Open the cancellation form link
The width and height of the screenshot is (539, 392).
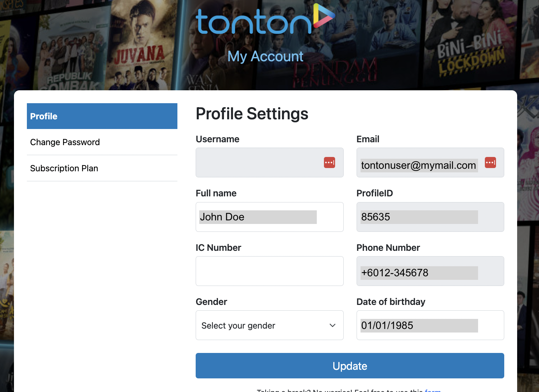pyautogui.click(x=433, y=391)
